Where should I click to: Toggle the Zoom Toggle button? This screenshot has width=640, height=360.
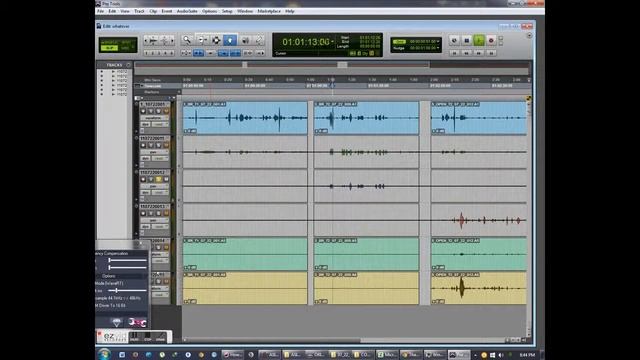(186, 53)
